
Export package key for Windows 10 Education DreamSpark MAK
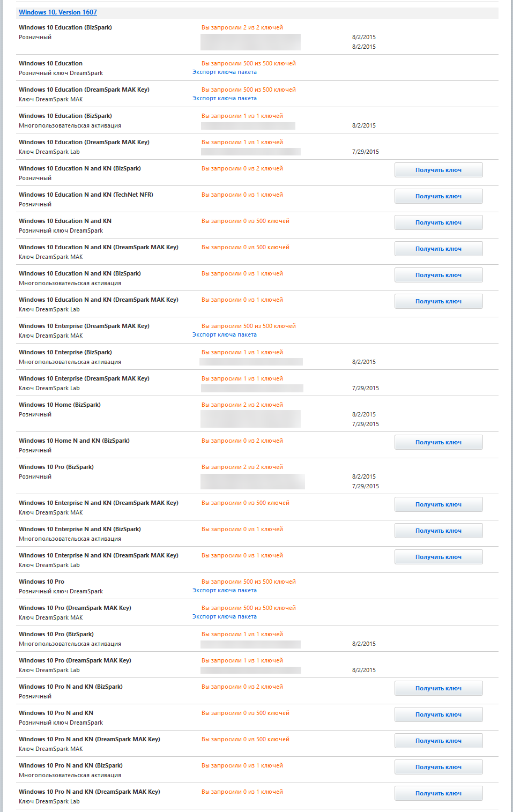(x=225, y=99)
